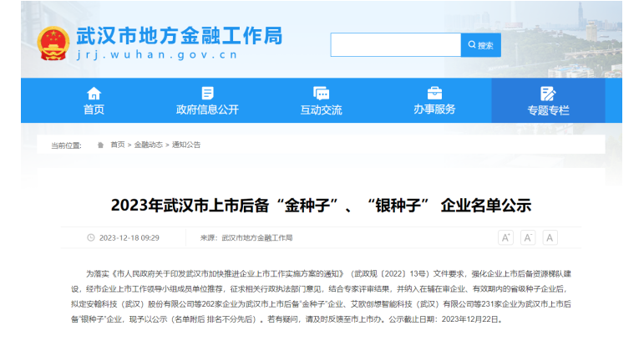Click the national emblem logo
The height and width of the screenshot is (341, 644).
pos(53,43)
